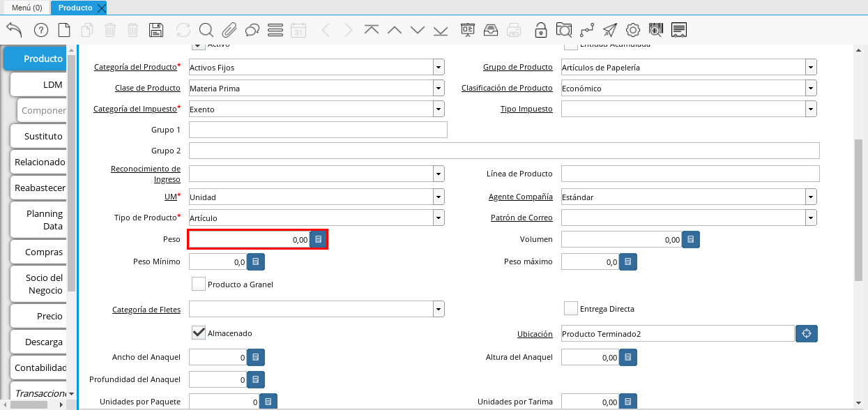Open attachments with the paperclip icon
Viewport: 868px width, 410px height.
[229, 30]
